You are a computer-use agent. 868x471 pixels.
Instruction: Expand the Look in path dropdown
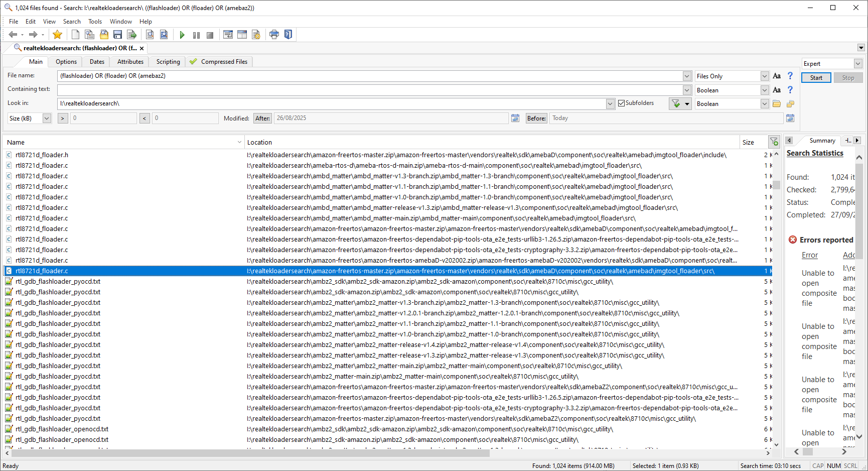[610, 104]
